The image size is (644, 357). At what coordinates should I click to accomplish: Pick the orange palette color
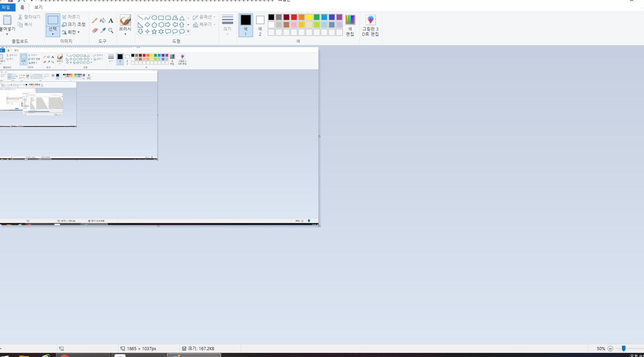tap(302, 17)
